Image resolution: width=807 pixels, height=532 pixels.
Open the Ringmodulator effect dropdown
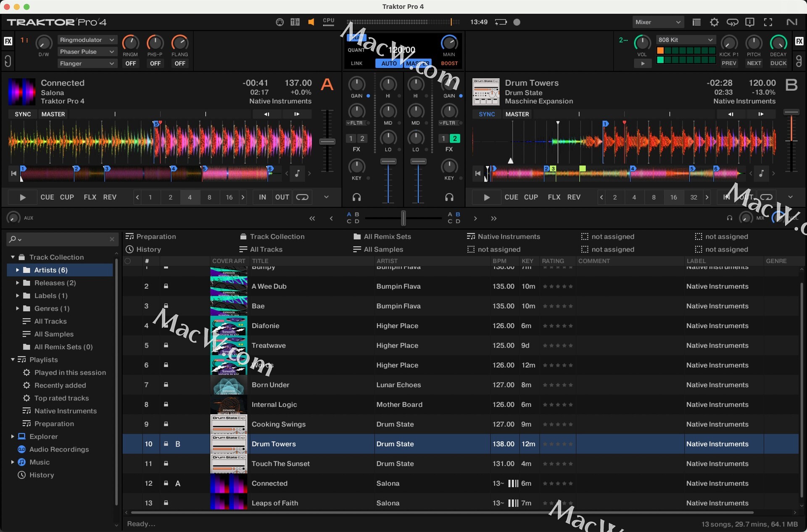tap(87, 40)
